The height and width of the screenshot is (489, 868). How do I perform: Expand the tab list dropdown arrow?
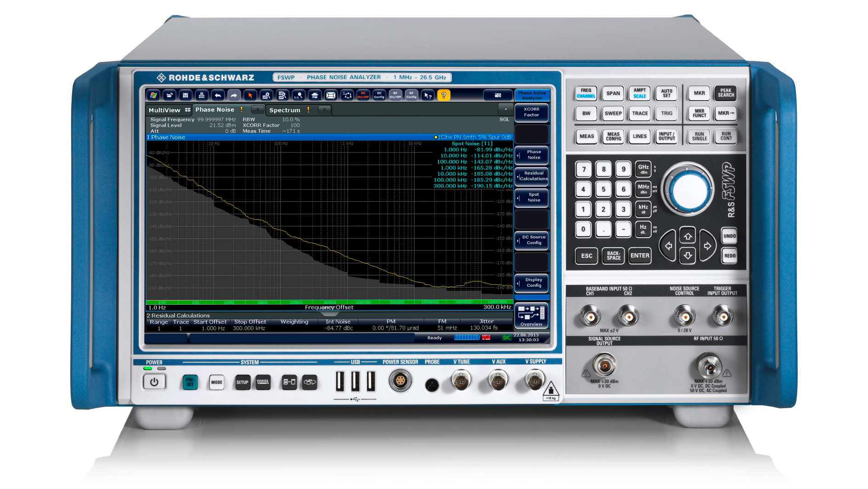(x=506, y=109)
